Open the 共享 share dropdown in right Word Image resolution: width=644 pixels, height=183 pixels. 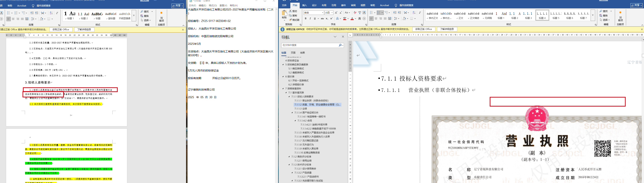pos(636,5)
